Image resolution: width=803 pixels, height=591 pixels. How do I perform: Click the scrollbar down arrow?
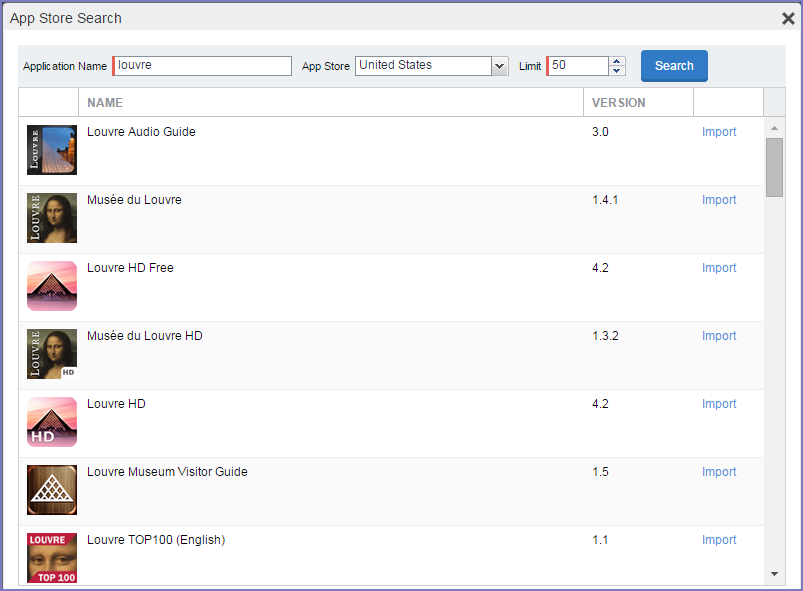pos(774,574)
